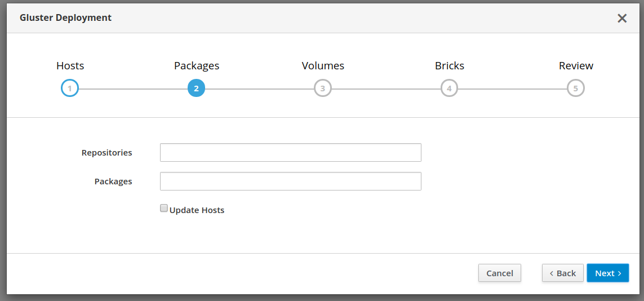Proceed with the Next button

[x=607, y=273]
